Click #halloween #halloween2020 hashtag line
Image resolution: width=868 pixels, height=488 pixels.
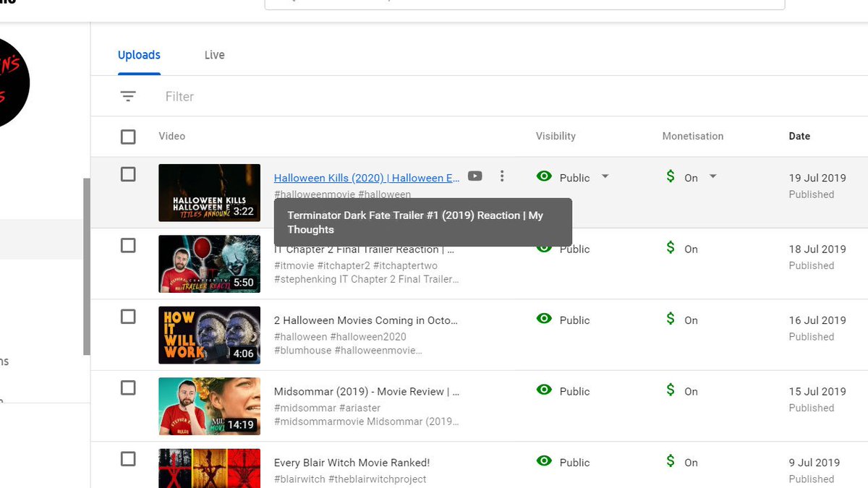[x=340, y=337]
